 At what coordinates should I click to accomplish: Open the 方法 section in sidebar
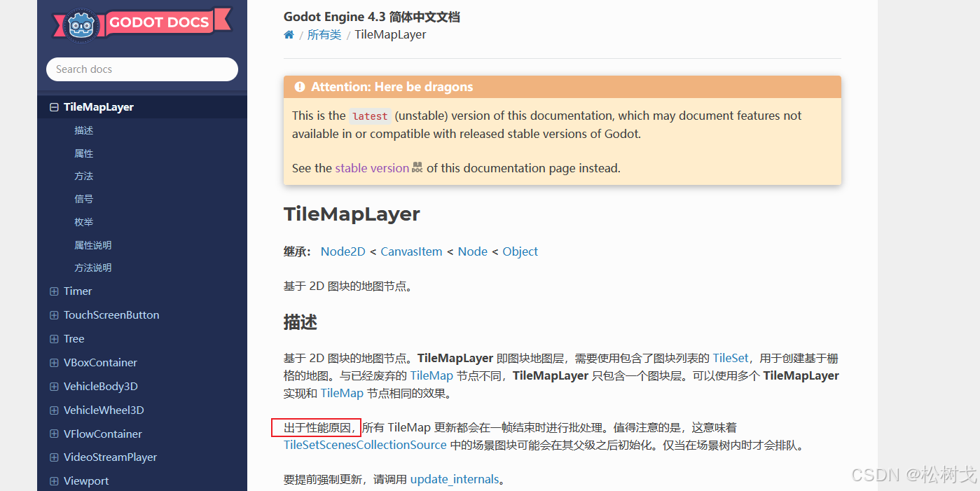pos(83,176)
